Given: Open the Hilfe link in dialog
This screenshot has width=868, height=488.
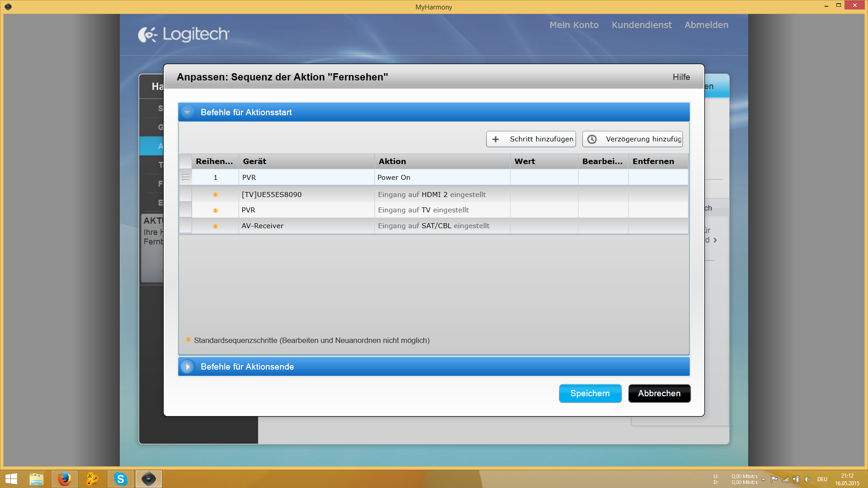Looking at the screenshot, I should pos(681,77).
